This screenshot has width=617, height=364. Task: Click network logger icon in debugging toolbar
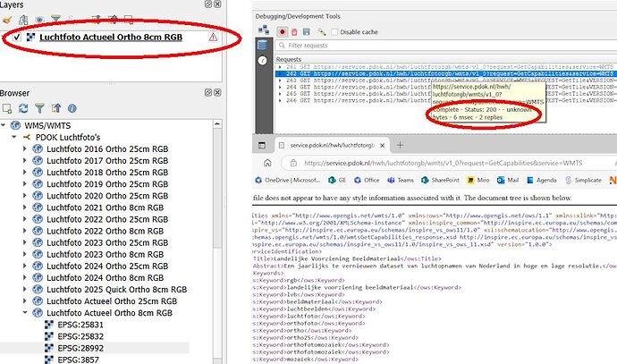(x=264, y=30)
